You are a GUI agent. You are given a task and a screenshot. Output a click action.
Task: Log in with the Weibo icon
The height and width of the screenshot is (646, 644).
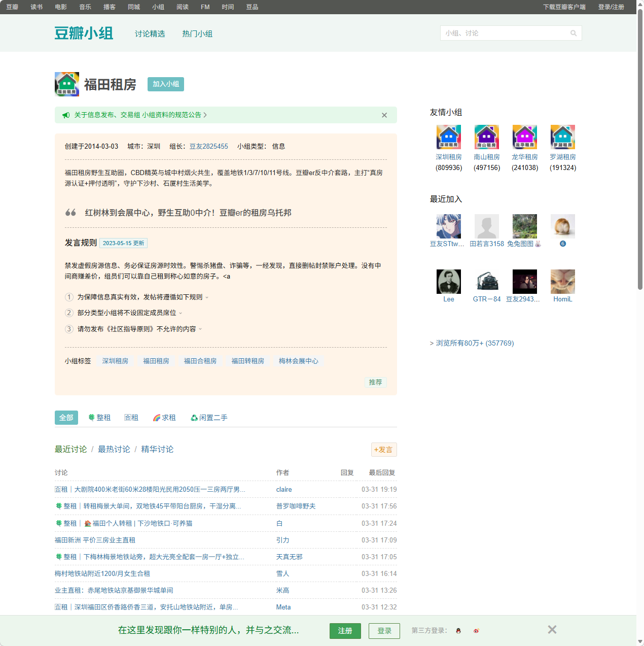click(476, 631)
